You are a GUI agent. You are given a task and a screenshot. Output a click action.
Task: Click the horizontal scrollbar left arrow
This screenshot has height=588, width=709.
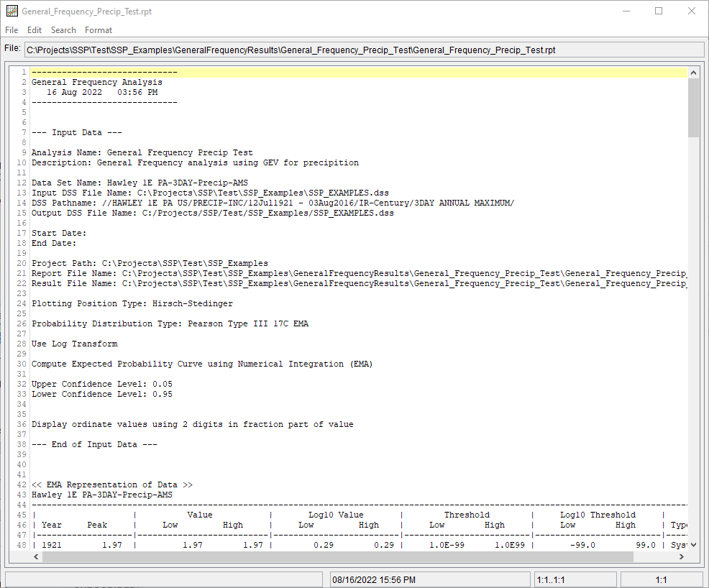(x=36, y=557)
